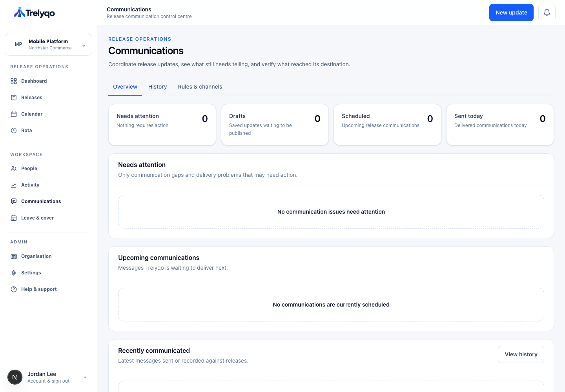Select the Sent today summary card
The width and height of the screenshot is (565, 392).
click(500, 125)
